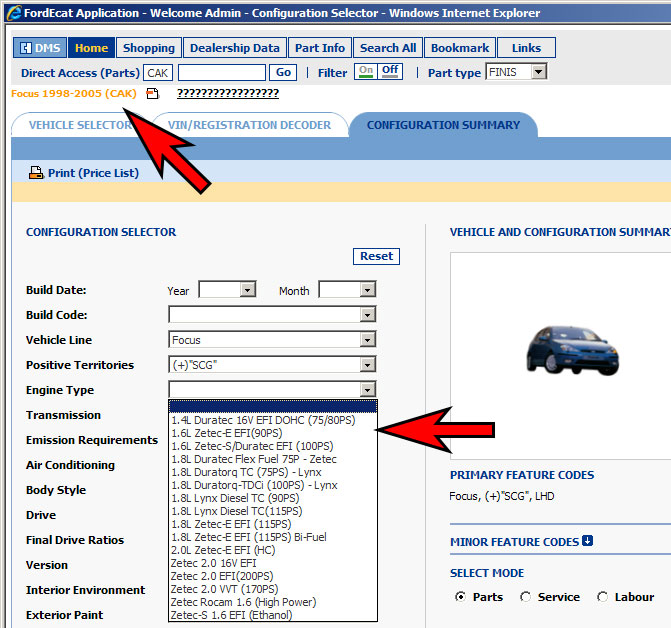
Task: Open the Build Date Month dropdown
Action: 367,290
